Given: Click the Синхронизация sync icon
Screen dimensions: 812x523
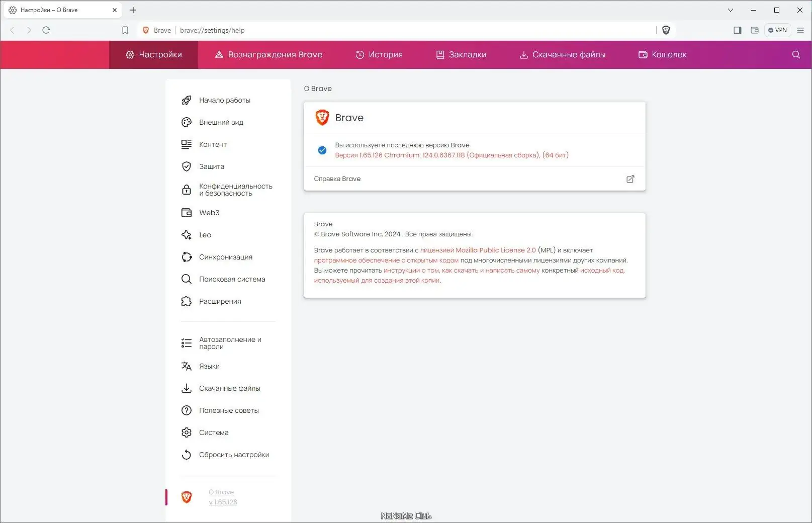Looking at the screenshot, I should point(187,257).
